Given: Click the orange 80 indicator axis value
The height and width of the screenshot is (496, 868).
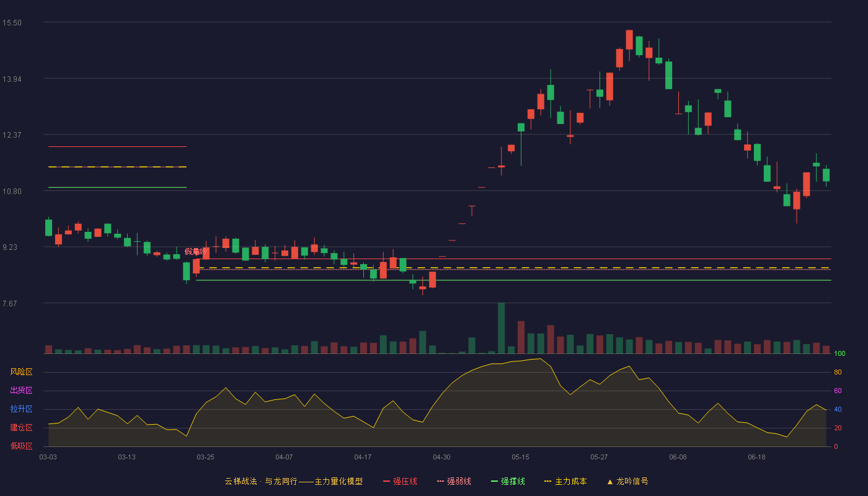Looking at the screenshot, I should [x=838, y=373].
